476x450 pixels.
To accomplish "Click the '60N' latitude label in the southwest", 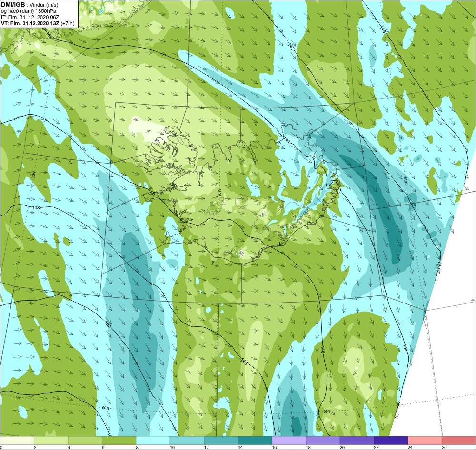I will point(105,408).
